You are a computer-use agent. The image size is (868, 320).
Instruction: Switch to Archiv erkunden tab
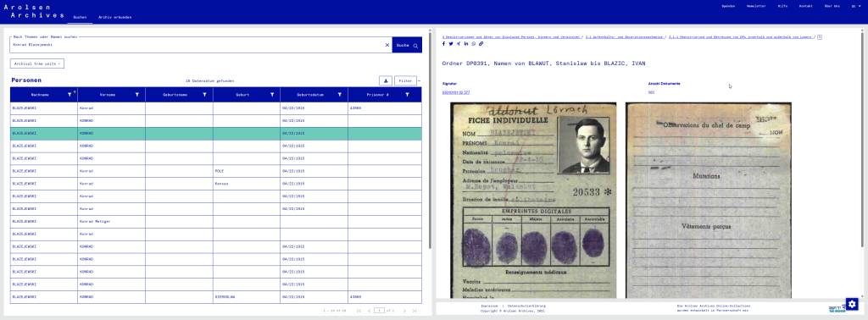[x=114, y=17]
